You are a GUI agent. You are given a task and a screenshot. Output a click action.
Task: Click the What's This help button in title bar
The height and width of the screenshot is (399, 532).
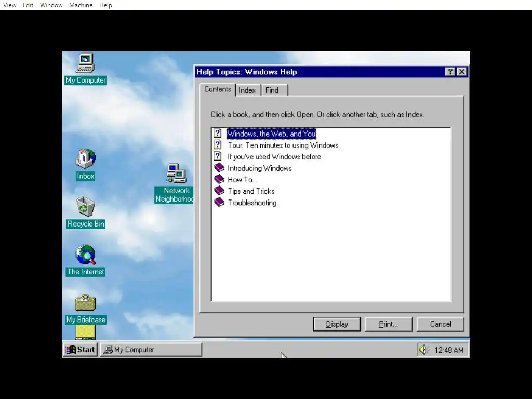click(x=450, y=72)
